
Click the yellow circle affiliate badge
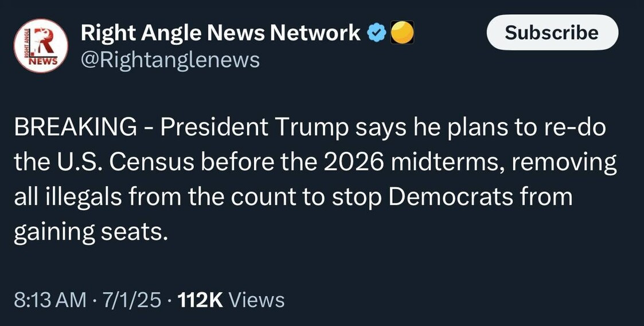click(x=402, y=34)
